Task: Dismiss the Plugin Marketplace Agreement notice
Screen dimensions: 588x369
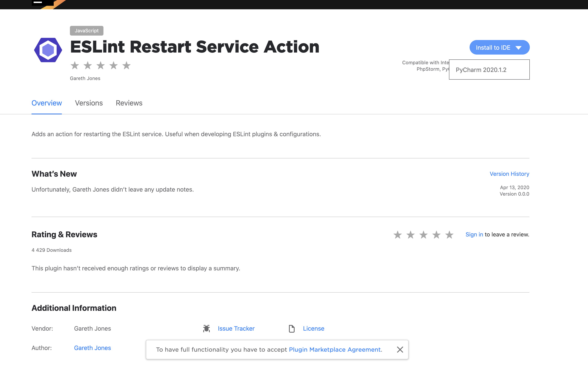Action: click(400, 349)
